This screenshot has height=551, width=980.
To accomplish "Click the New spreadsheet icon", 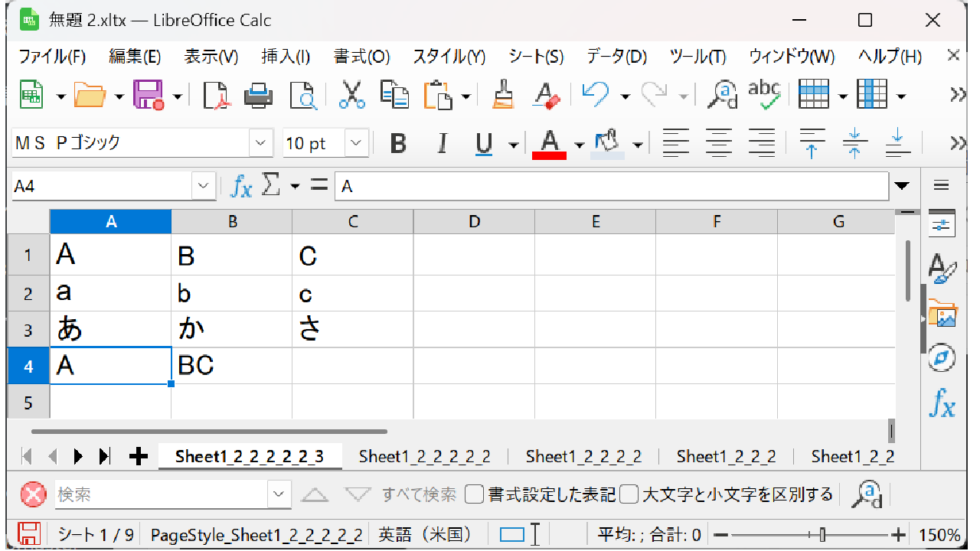I will (32, 95).
